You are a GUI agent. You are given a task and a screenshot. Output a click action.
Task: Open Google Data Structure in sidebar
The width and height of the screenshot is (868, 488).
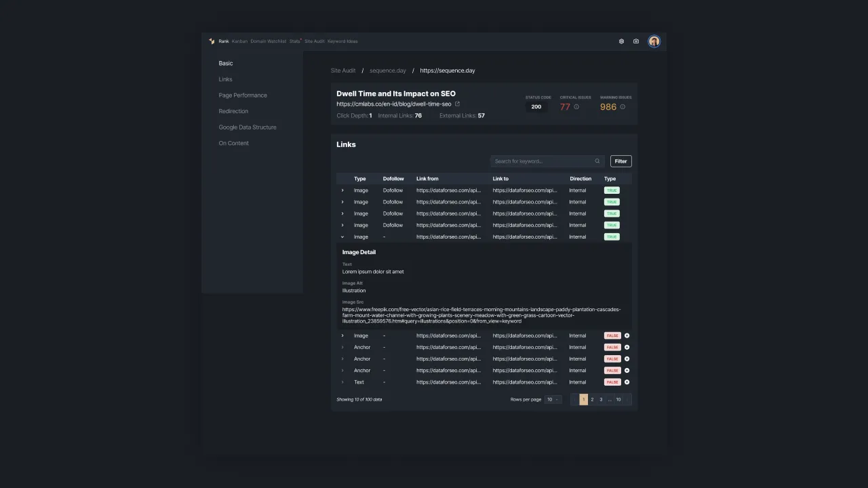click(248, 127)
